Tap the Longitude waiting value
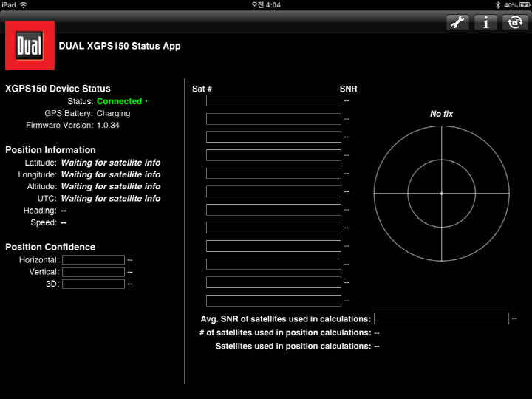Image resolution: width=532 pixels, height=399 pixels. 111,174
